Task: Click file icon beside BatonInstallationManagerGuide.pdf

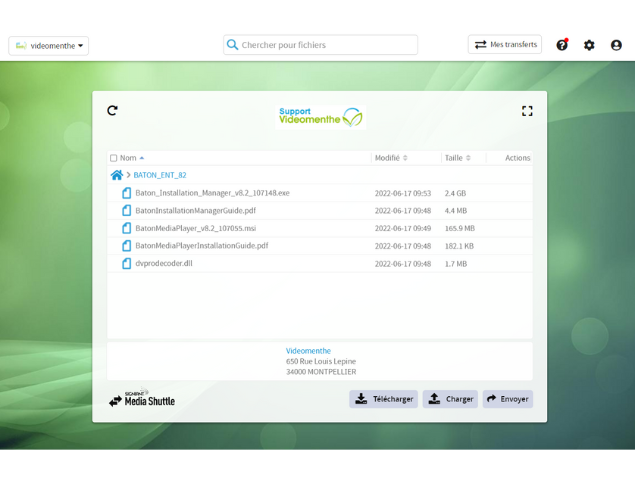Action: (x=126, y=211)
